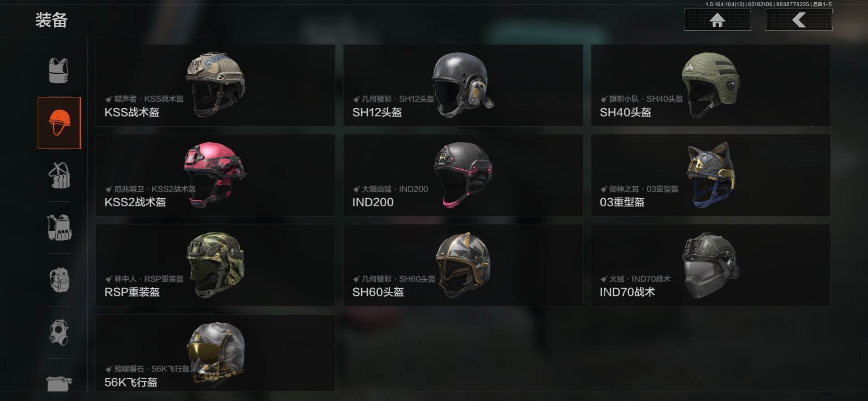Open the IND70战术 masked helmet
This screenshot has height=401, width=868.
point(711,265)
